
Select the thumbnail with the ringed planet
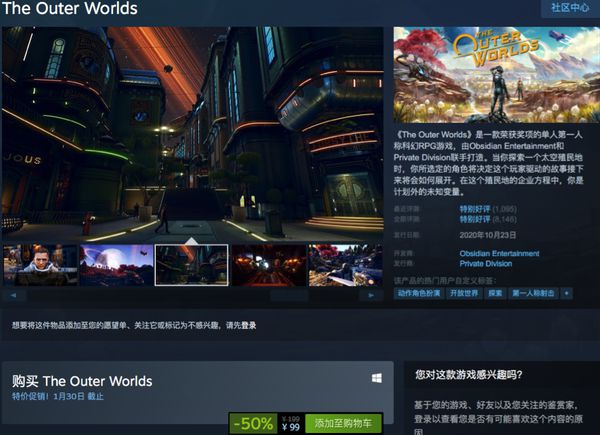(116, 265)
